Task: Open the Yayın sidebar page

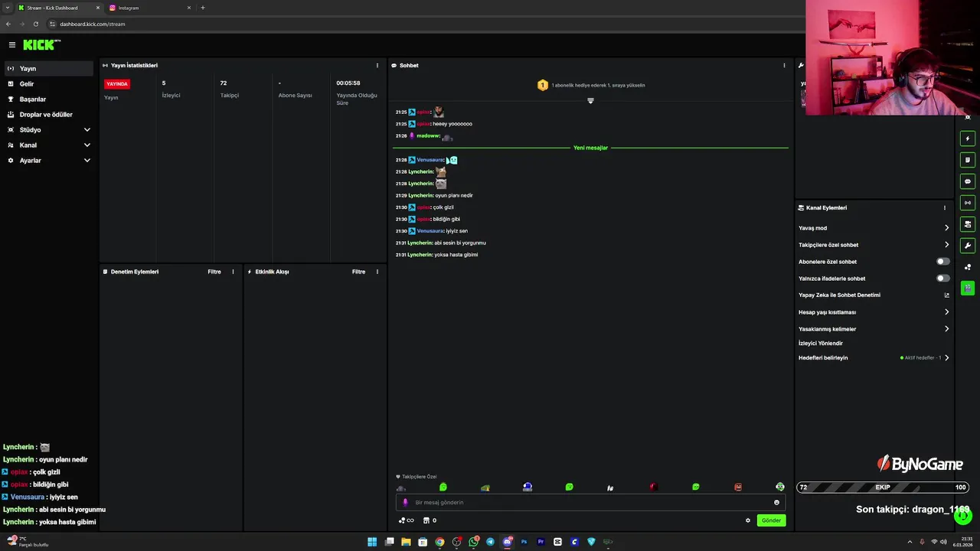Action: point(49,68)
